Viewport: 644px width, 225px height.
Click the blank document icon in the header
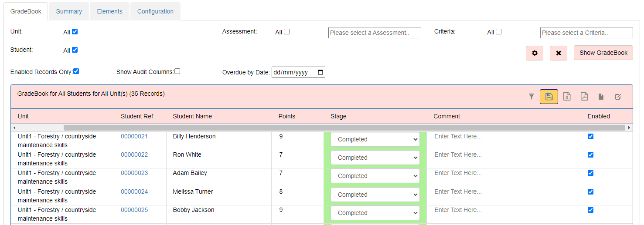point(601,97)
